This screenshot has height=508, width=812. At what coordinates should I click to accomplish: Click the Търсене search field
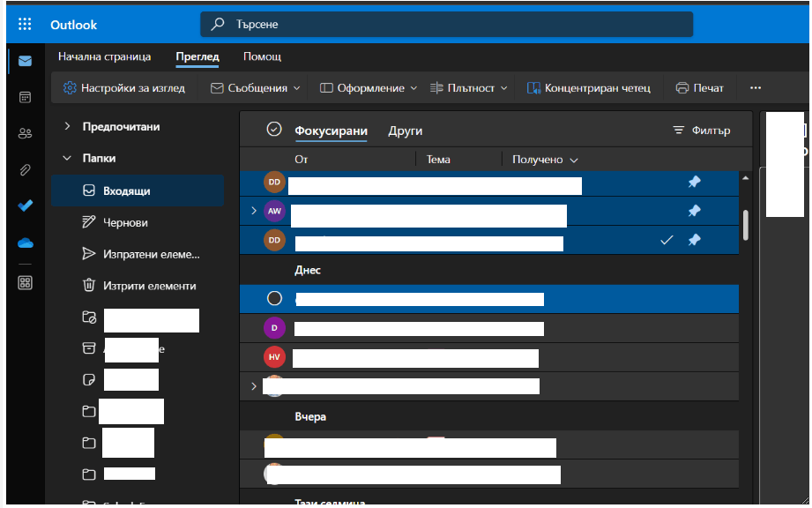(x=446, y=24)
